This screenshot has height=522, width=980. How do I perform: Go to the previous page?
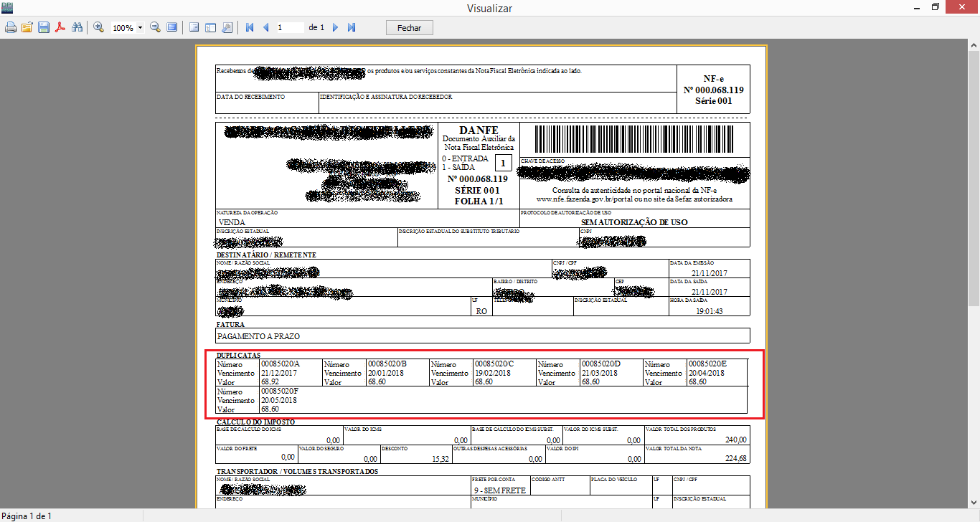click(266, 27)
